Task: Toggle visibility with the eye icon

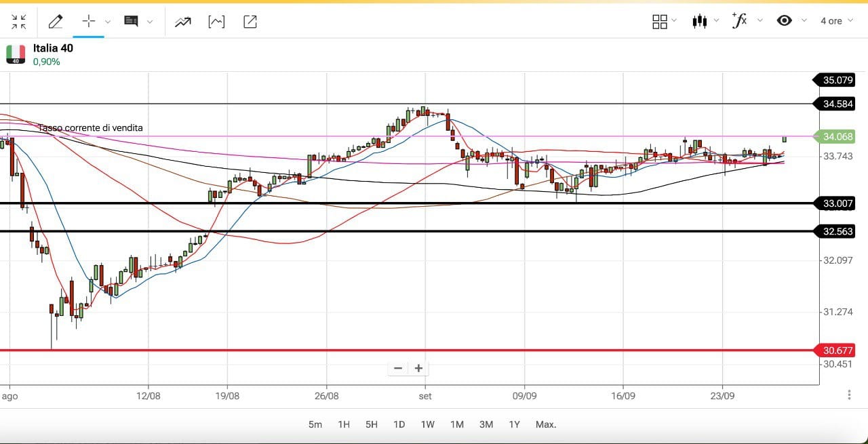Action: coord(784,20)
